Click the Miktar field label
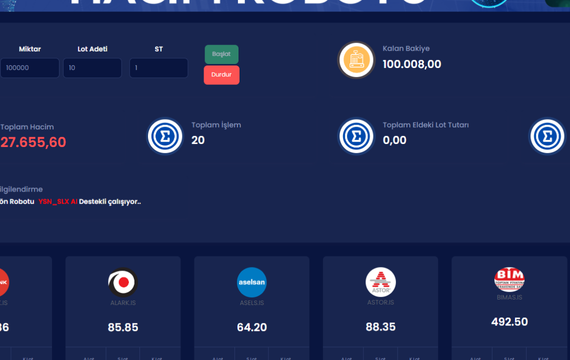 [30, 49]
